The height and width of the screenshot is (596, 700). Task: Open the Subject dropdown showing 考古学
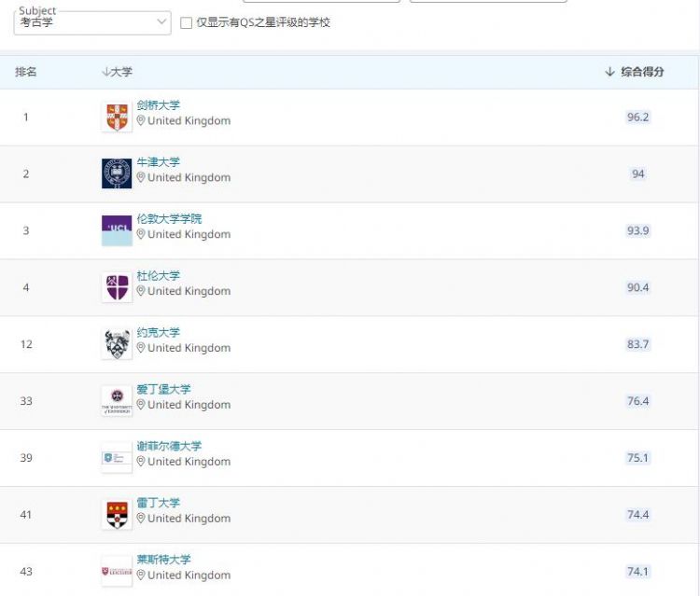coord(92,22)
